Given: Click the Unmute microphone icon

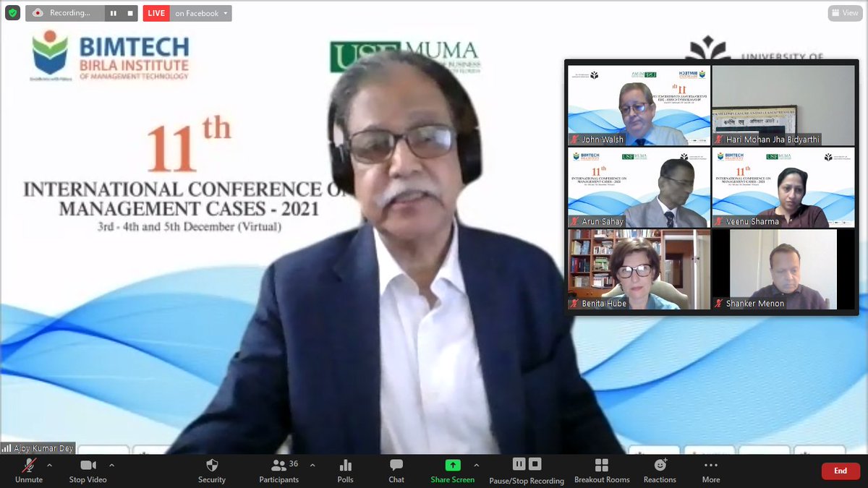Looking at the screenshot, I should pyautogui.click(x=28, y=465).
